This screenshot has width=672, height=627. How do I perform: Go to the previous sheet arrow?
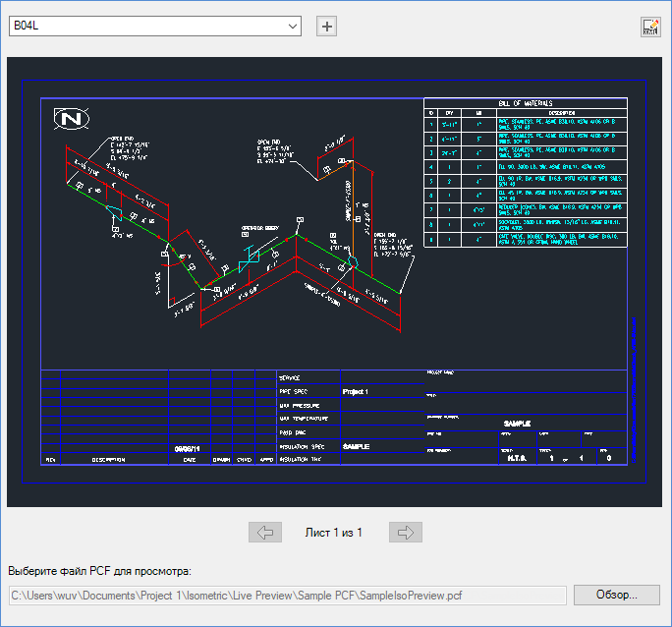(x=265, y=533)
